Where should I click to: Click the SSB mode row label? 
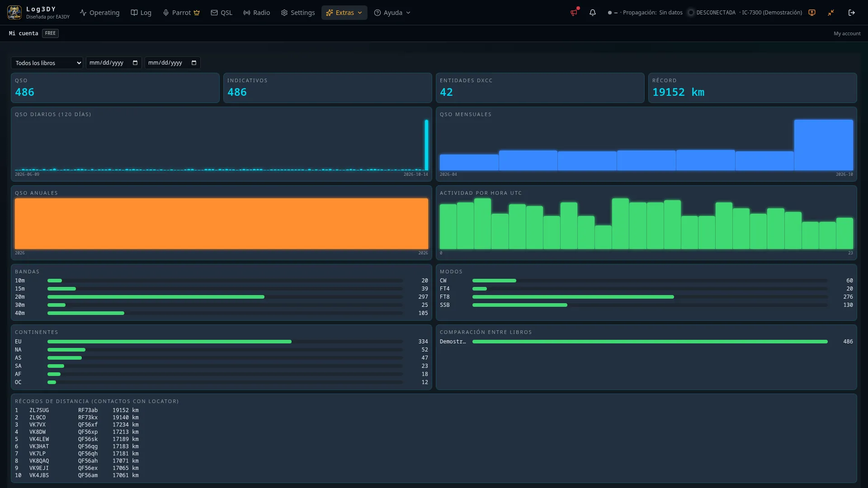click(x=445, y=305)
